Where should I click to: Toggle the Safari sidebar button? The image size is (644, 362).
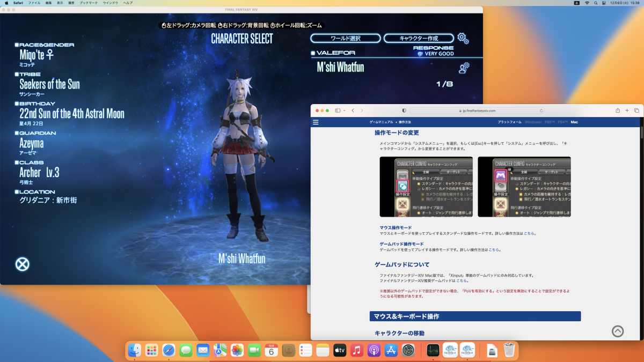338,110
